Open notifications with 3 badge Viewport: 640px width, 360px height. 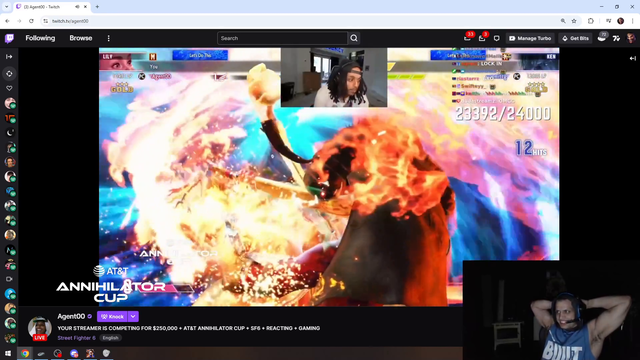tap(482, 38)
